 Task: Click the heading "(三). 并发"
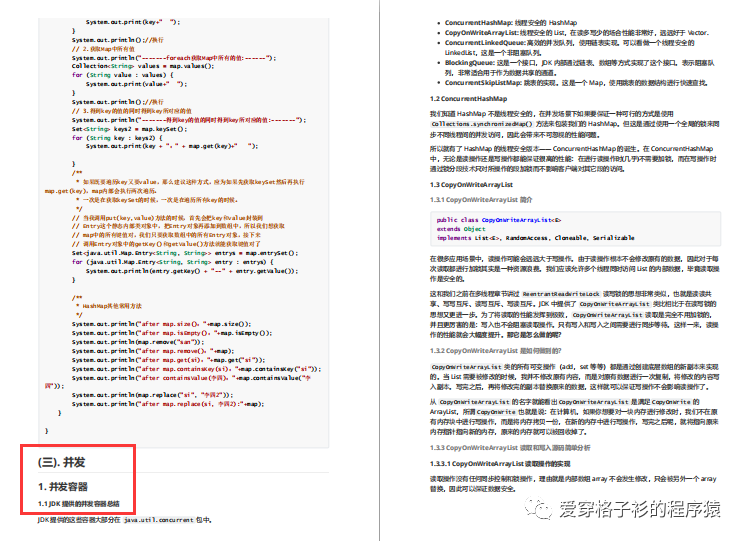tap(61, 462)
